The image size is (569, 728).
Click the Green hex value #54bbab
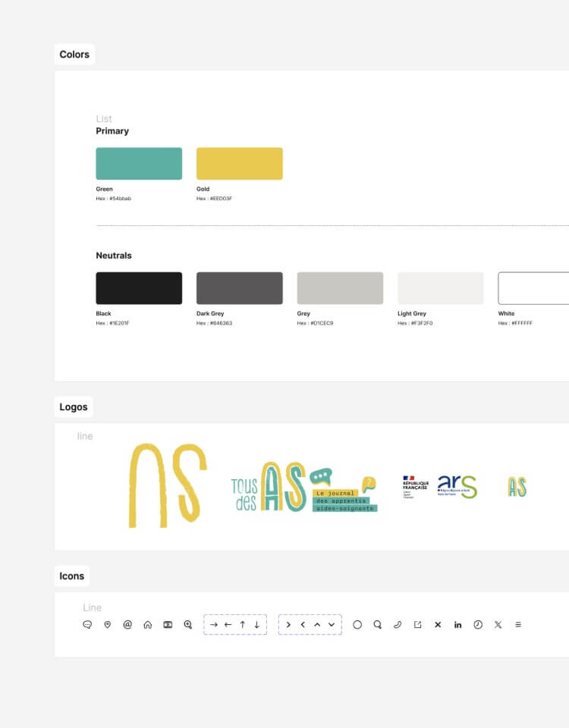tap(121, 198)
